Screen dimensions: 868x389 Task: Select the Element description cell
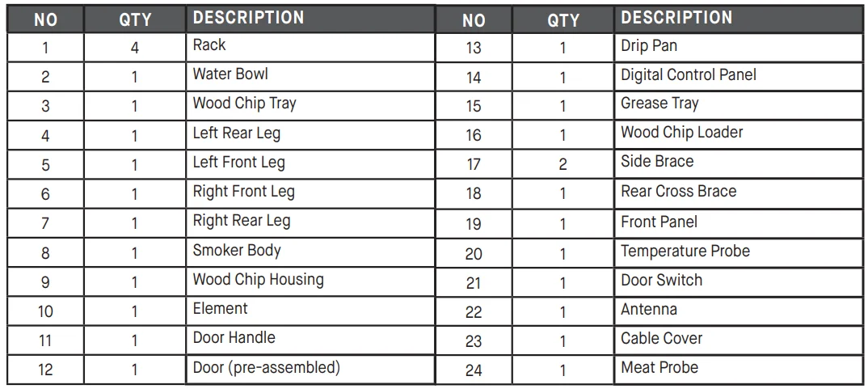pyautogui.click(x=220, y=309)
